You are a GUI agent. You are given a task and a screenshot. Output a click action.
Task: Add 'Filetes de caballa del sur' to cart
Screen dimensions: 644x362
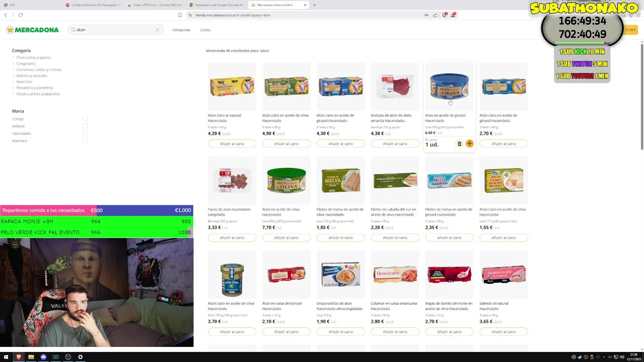[x=395, y=238]
